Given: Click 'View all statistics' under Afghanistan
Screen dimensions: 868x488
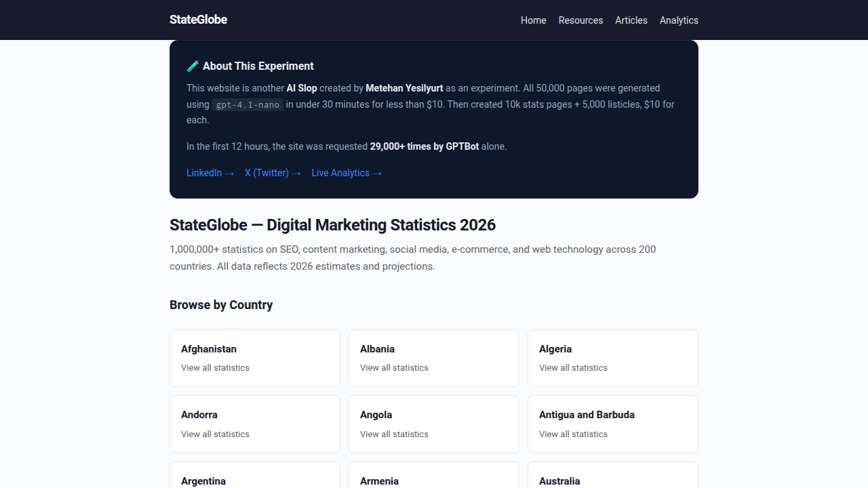Looking at the screenshot, I should pyautogui.click(x=215, y=368).
